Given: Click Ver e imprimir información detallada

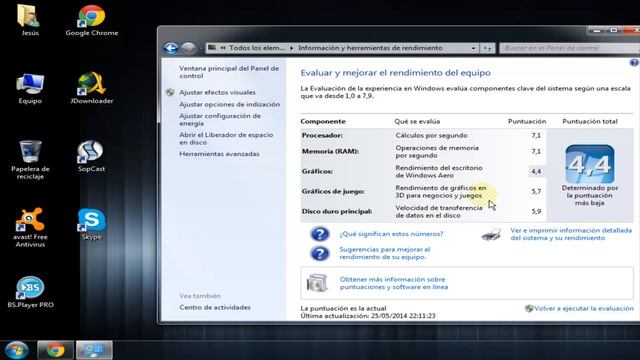Looking at the screenshot, I should 571,234.
